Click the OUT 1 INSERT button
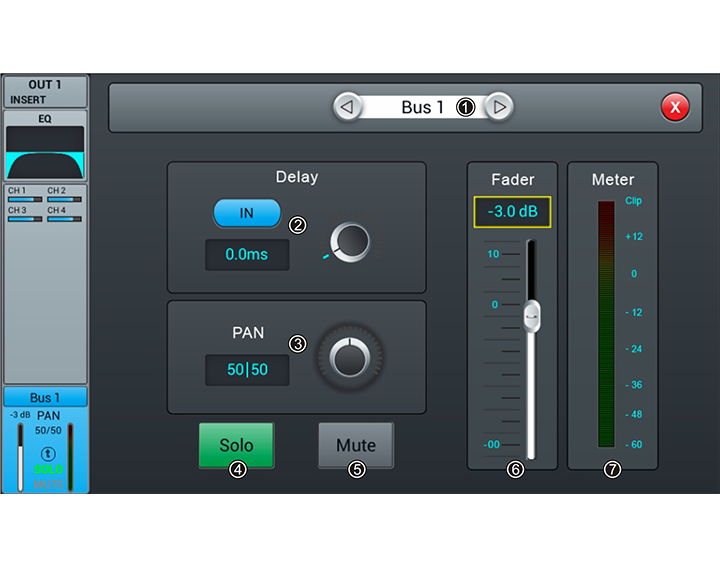The image size is (720, 567). tap(45, 91)
